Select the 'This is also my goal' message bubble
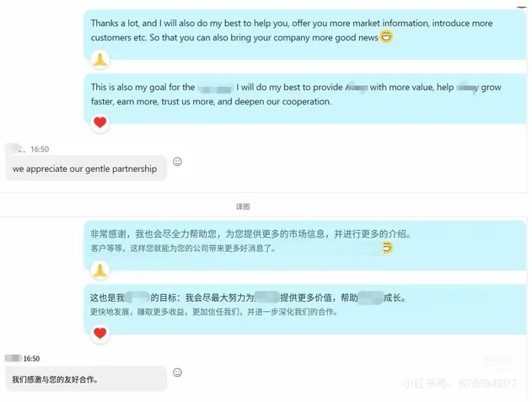532x402 pixels. (x=305, y=99)
